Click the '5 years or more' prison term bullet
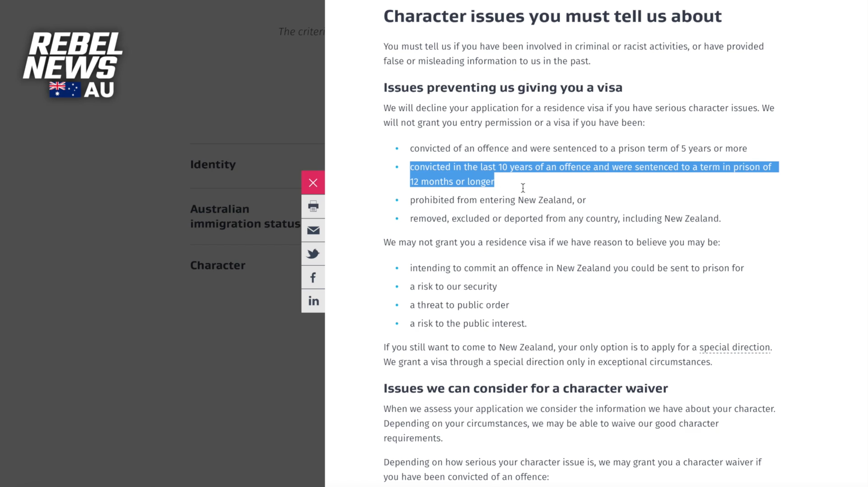The width and height of the screenshot is (868, 487). tap(578, 149)
